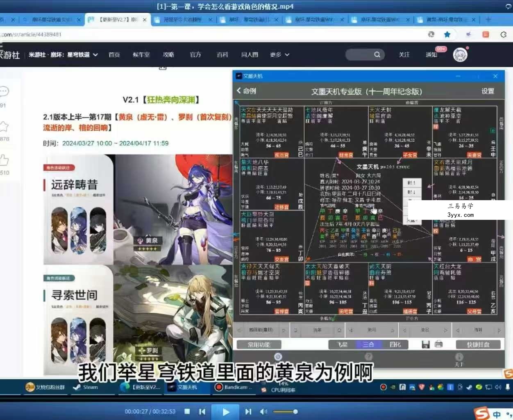
Task: Click the gear icon at 文墨天机 bottom bar
Action: tap(278, 357)
